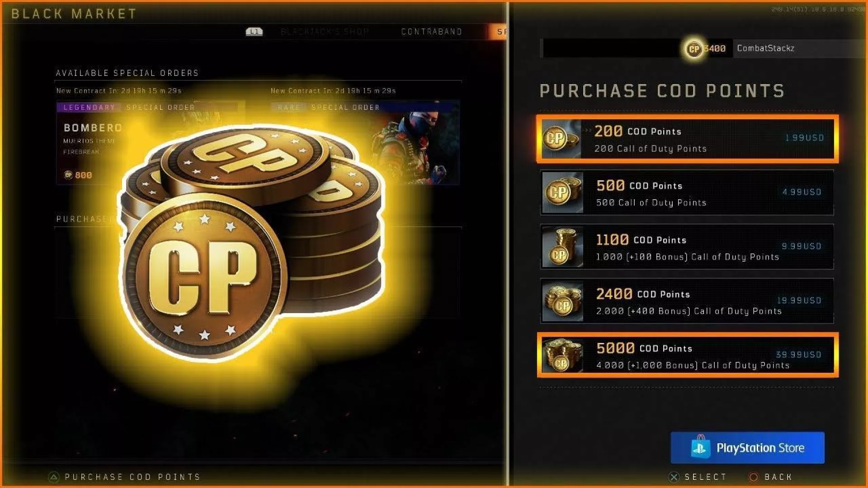The width and height of the screenshot is (868, 488).
Task: Click the 1100 COD Points coin stack icon
Action: coord(562,247)
